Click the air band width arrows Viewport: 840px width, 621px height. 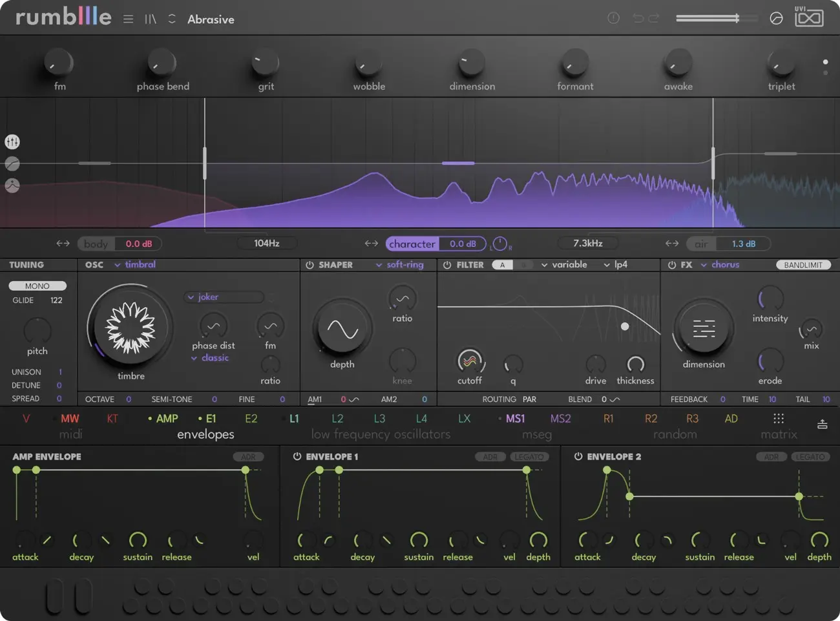click(x=672, y=244)
